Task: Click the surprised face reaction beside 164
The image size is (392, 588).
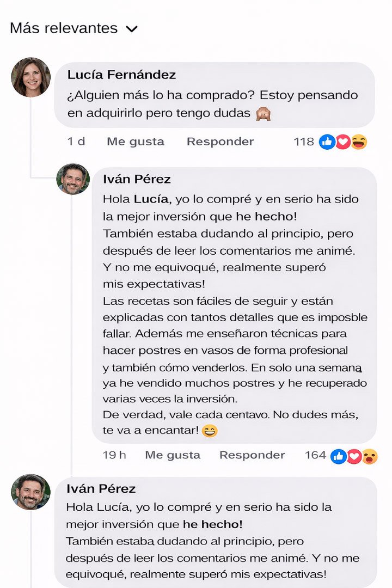Action: (370, 456)
